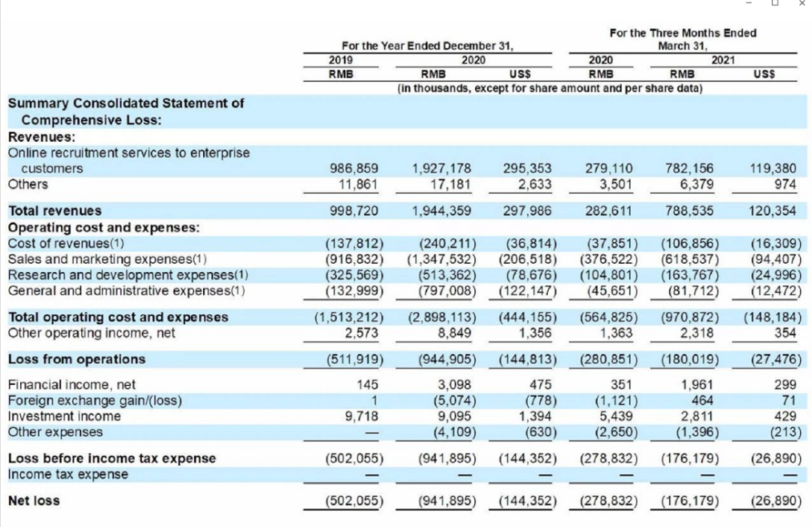The height and width of the screenshot is (527, 812).
Task: Click the 'Other expenses' row label
Action: tap(55, 432)
